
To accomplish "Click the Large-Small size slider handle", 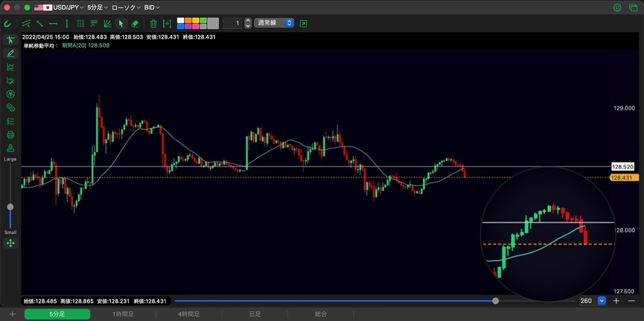I will [x=10, y=207].
